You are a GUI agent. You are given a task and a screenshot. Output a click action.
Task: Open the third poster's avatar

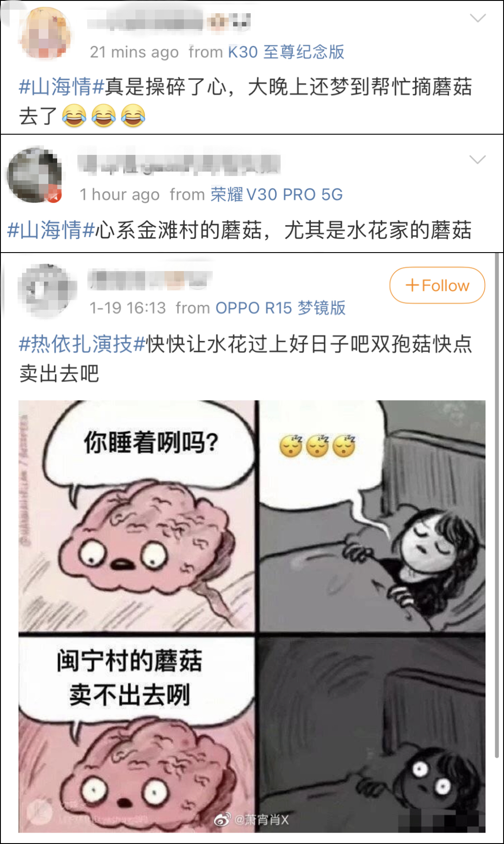(x=47, y=290)
